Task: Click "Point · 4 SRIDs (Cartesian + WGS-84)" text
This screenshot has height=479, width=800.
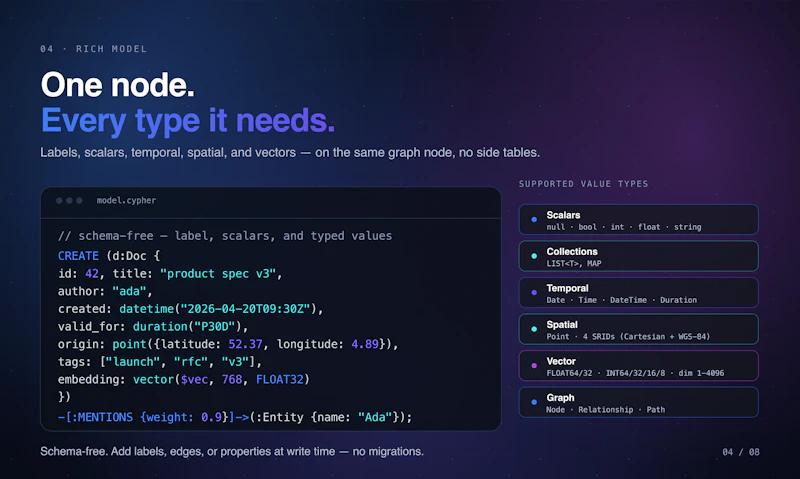Action: 628,337
